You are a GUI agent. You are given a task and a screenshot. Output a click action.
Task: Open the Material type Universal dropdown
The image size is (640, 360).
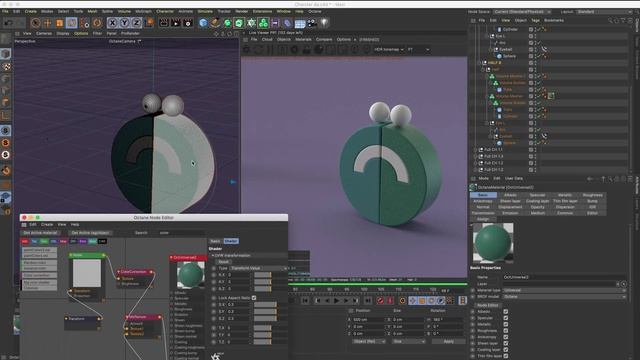(x=564, y=290)
